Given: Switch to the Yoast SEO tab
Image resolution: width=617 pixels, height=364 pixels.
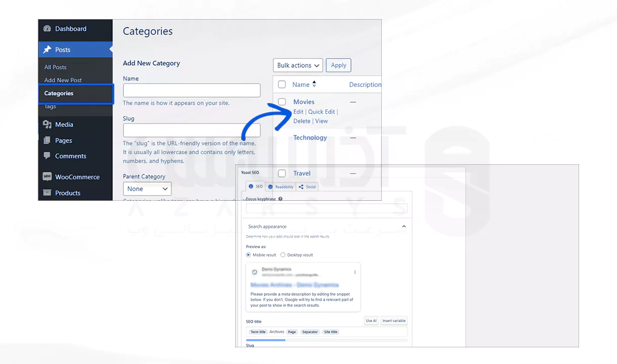Looking at the screenshot, I should coord(255,187).
